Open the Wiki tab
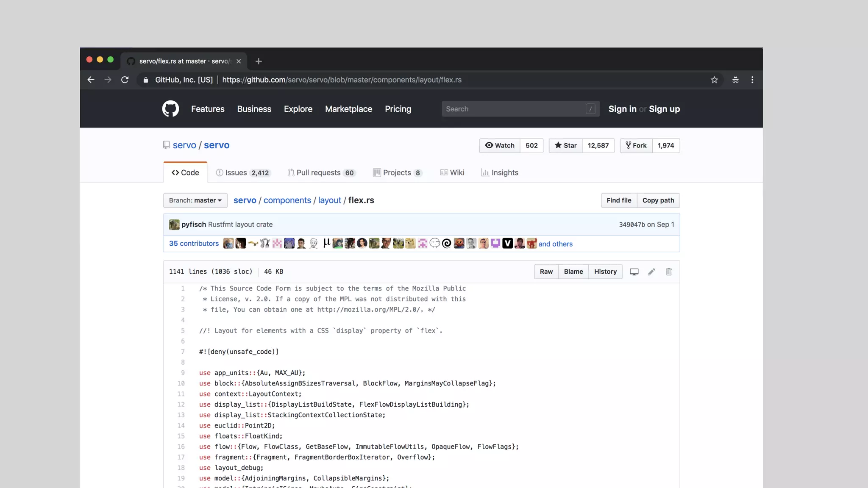The height and width of the screenshot is (488, 868). click(x=452, y=172)
